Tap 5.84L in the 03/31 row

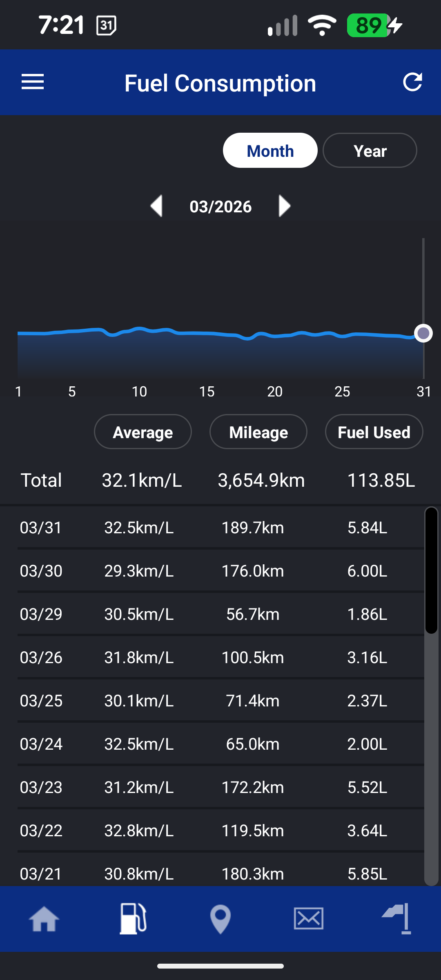click(x=367, y=528)
